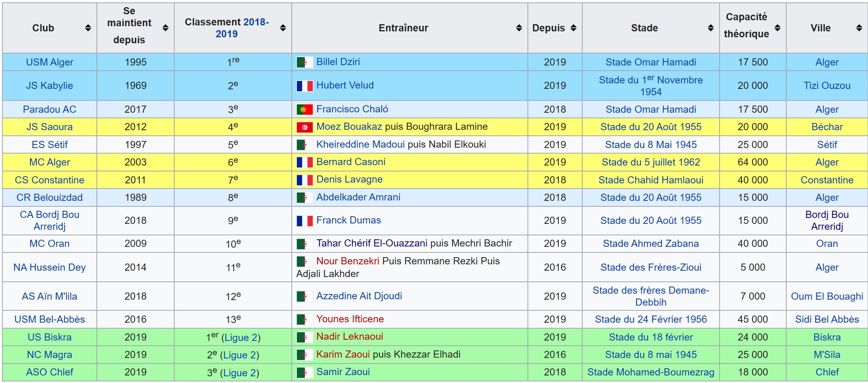Open NC Magra club link

coord(50,355)
